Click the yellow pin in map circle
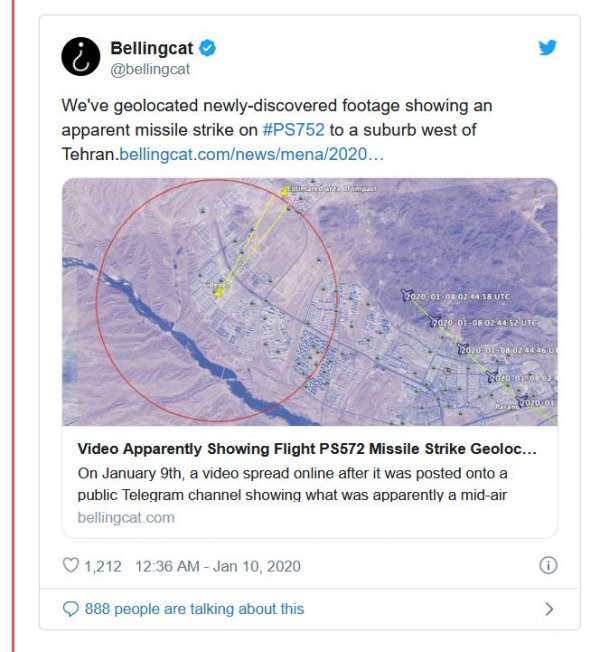Image resolution: width=600 pixels, height=652 pixels. point(217,292)
